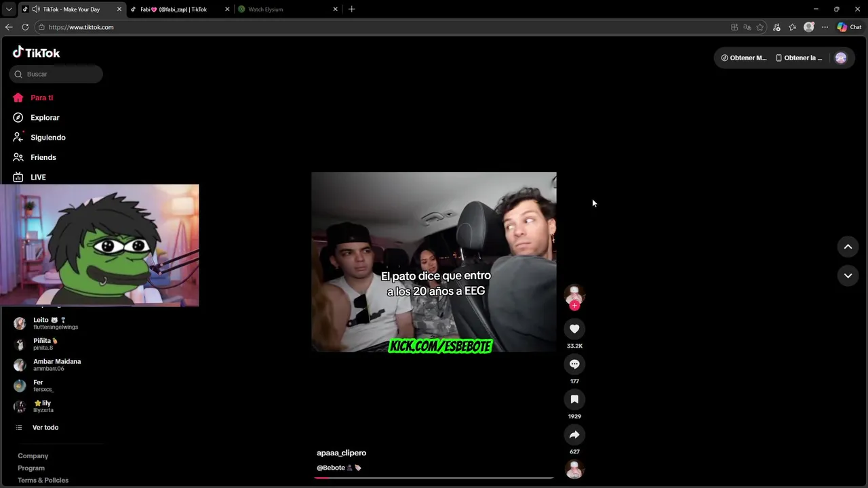The width and height of the screenshot is (868, 488).
Task: Mute the TikTok tab via speaker icon
Action: click(x=35, y=9)
